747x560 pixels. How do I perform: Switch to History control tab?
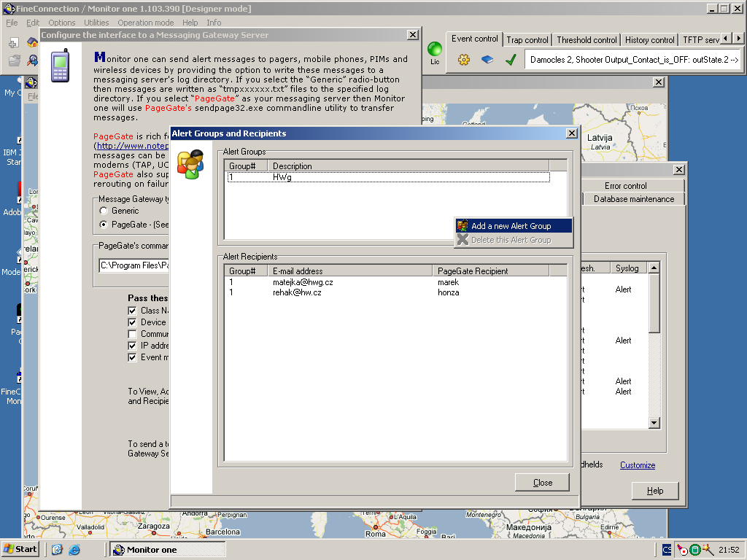point(649,40)
